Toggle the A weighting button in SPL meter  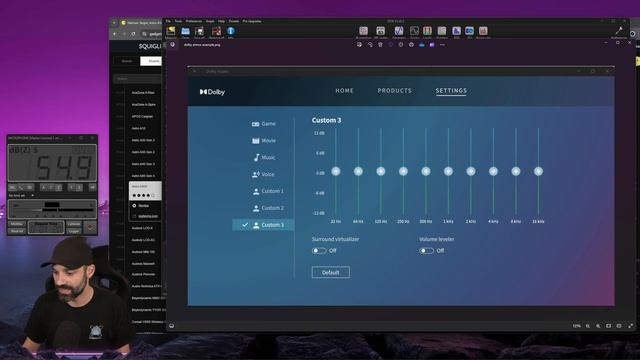[x=43, y=187]
